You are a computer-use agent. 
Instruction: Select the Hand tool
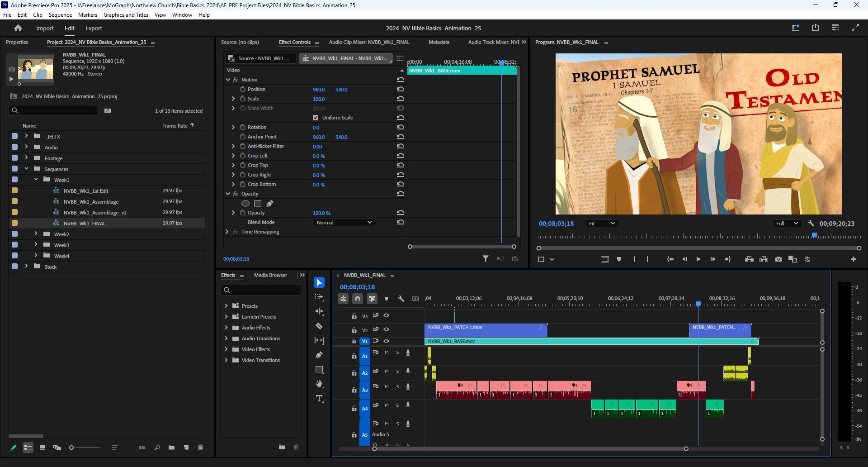pyautogui.click(x=320, y=384)
